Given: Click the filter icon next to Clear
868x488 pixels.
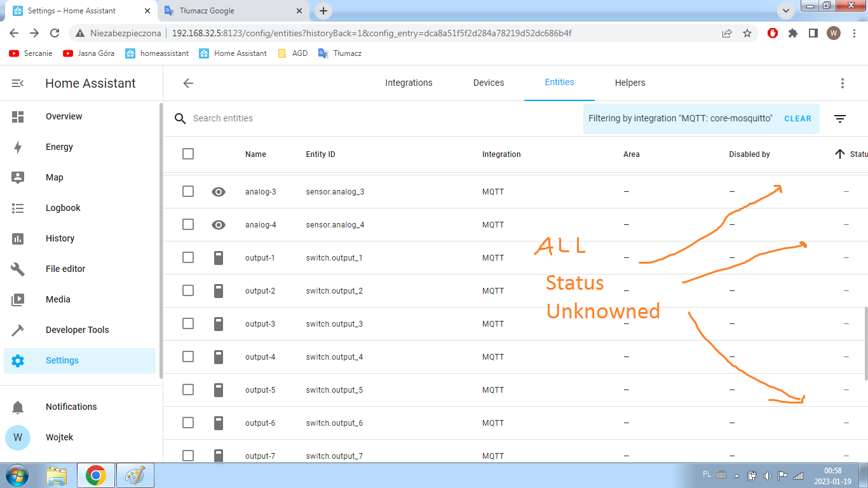Looking at the screenshot, I should (840, 119).
